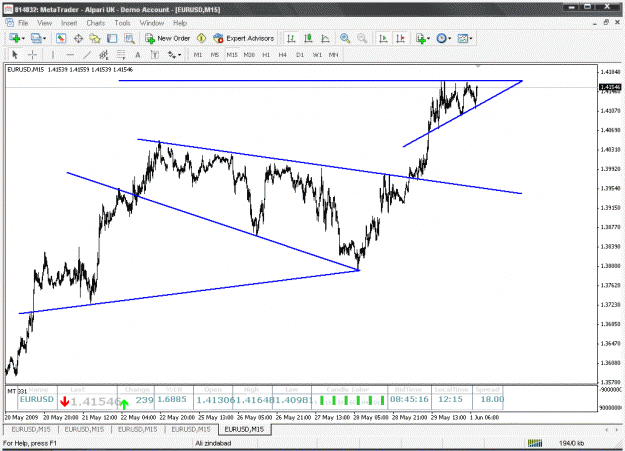Image resolution: width=625 pixels, height=451 pixels.
Task: Toggle the Terminal window icon
Action: click(112, 38)
